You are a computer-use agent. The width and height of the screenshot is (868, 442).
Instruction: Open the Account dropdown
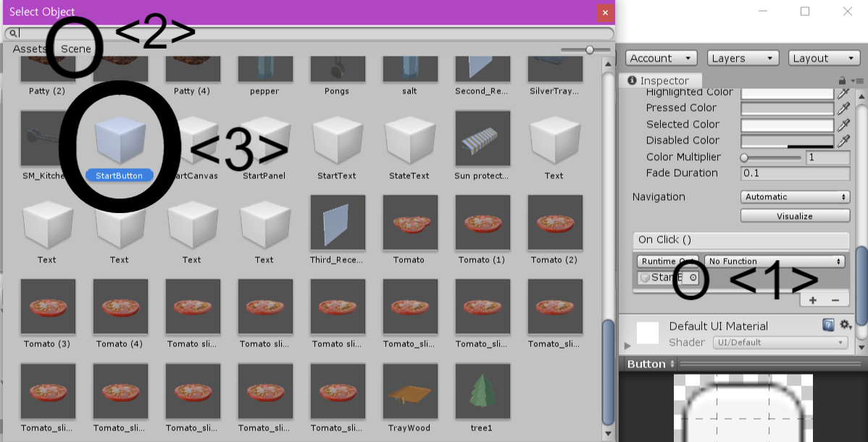[661, 58]
